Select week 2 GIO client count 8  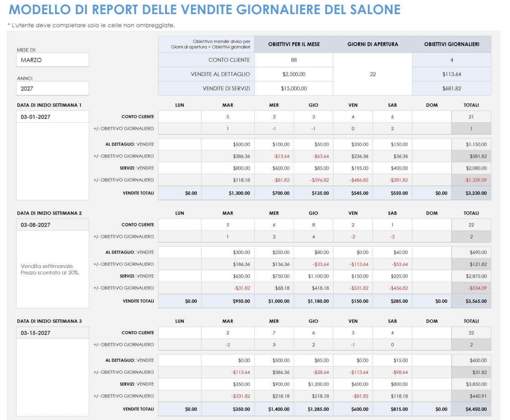click(313, 225)
